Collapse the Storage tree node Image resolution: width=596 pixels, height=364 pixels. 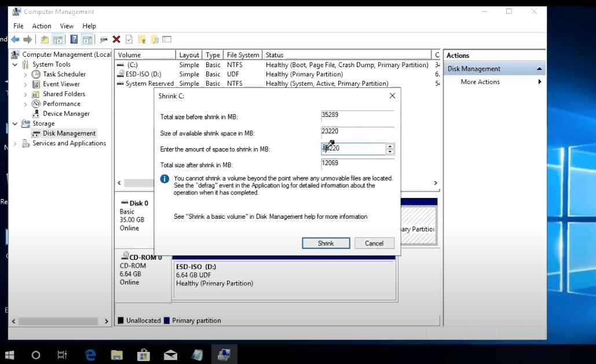point(15,123)
